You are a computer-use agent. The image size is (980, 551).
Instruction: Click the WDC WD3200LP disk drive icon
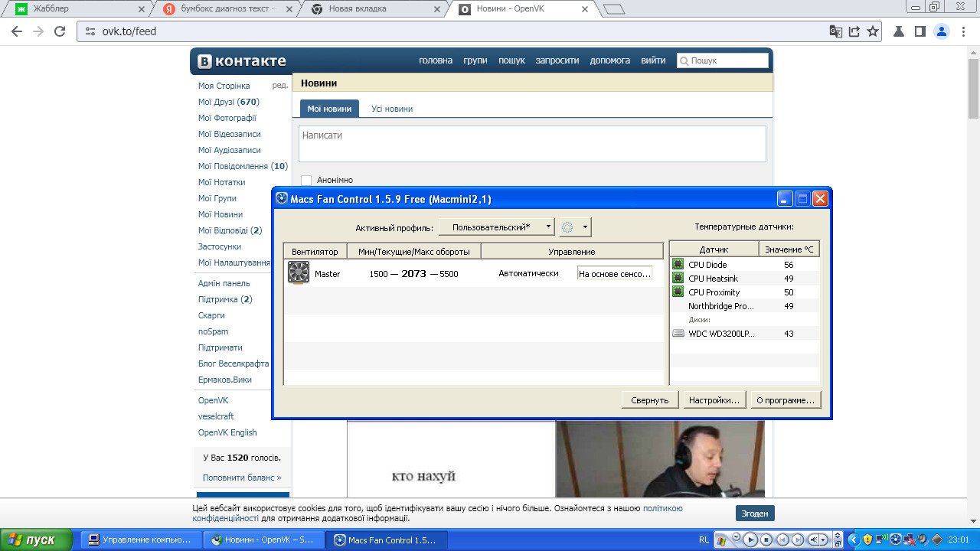click(678, 333)
